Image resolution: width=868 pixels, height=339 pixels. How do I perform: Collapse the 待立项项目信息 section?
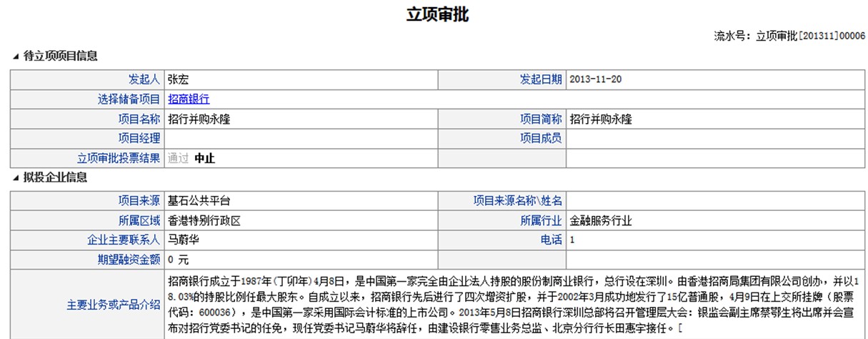coord(16,56)
